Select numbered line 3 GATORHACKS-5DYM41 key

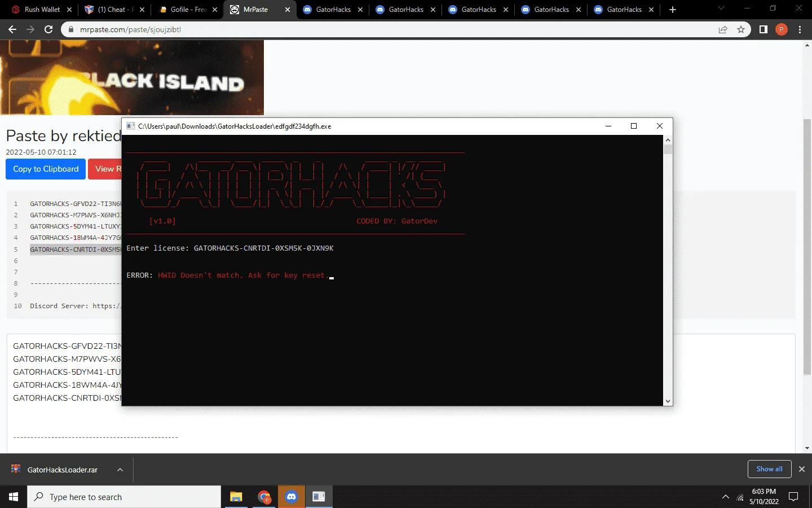[76, 226]
